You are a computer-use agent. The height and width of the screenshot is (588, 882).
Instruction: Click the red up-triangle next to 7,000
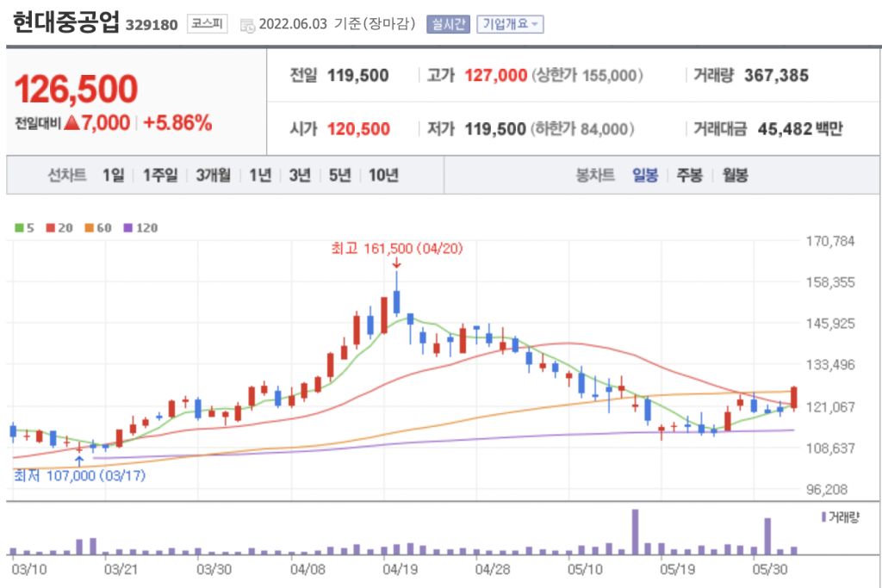point(72,123)
